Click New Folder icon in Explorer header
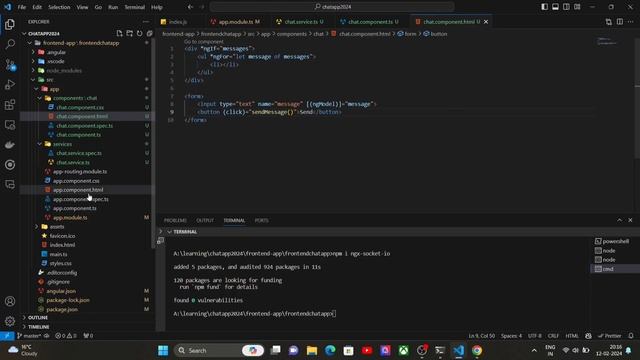Screen dimensions: 640x360 (129, 33)
